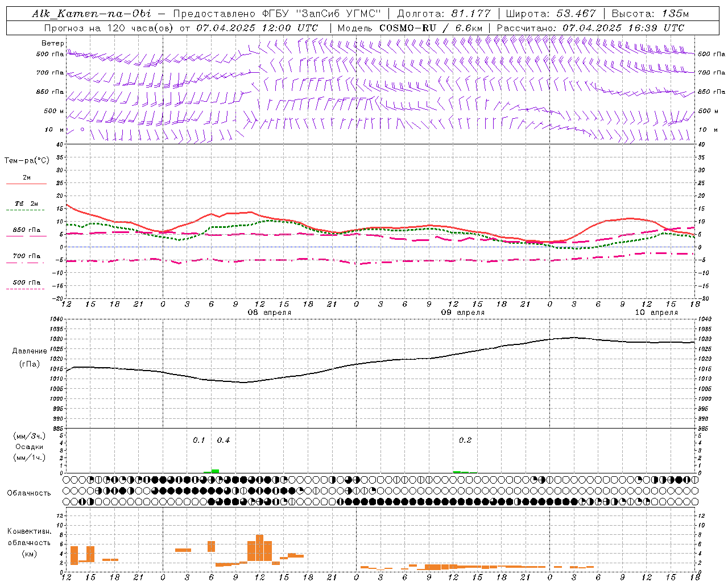Click the date label 08 апреля
Screen dimensions: 728x582
[270, 313]
